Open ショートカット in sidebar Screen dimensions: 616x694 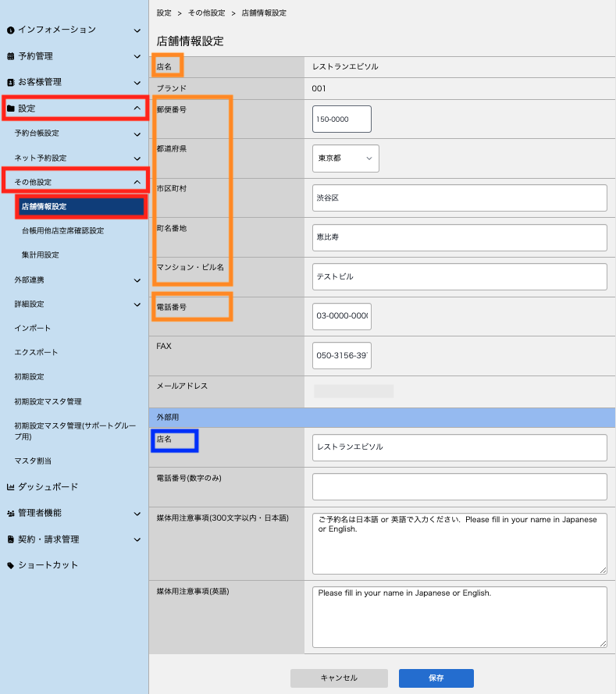[48, 565]
